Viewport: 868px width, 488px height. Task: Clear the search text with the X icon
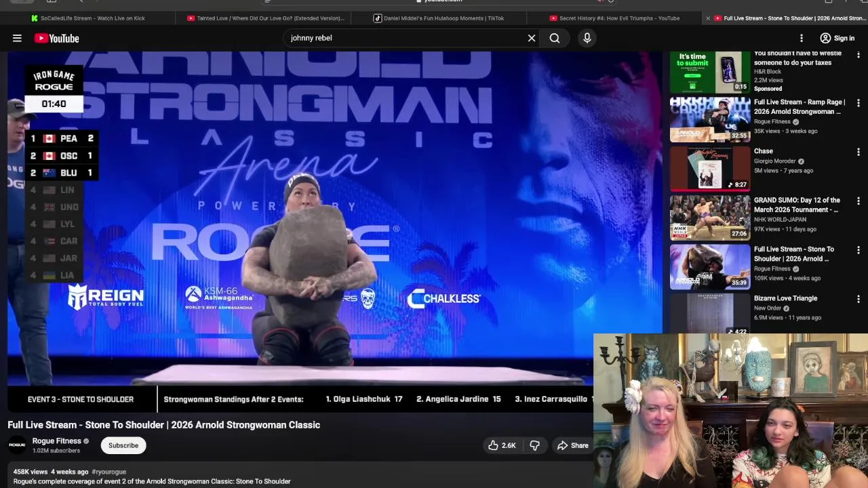pyautogui.click(x=532, y=38)
